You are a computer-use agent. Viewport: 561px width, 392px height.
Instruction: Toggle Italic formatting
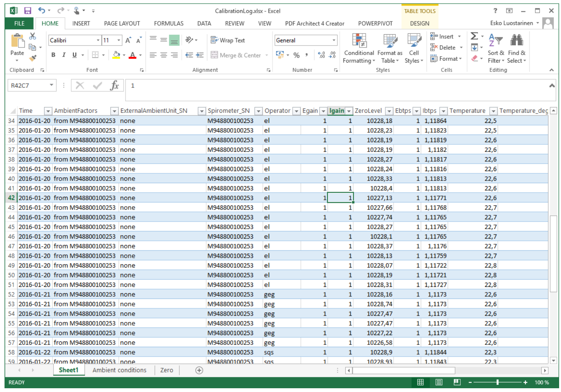click(x=64, y=55)
